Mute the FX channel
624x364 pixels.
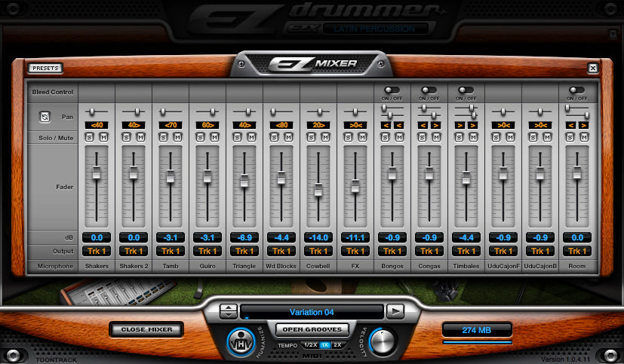pyautogui.click(x=361, y=137)
